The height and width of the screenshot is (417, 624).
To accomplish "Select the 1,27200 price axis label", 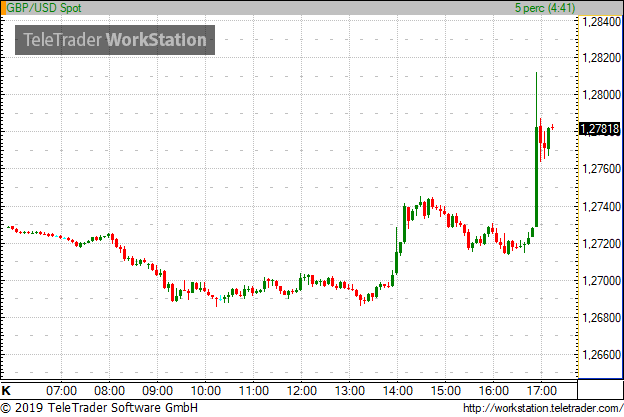I will 601,244.
